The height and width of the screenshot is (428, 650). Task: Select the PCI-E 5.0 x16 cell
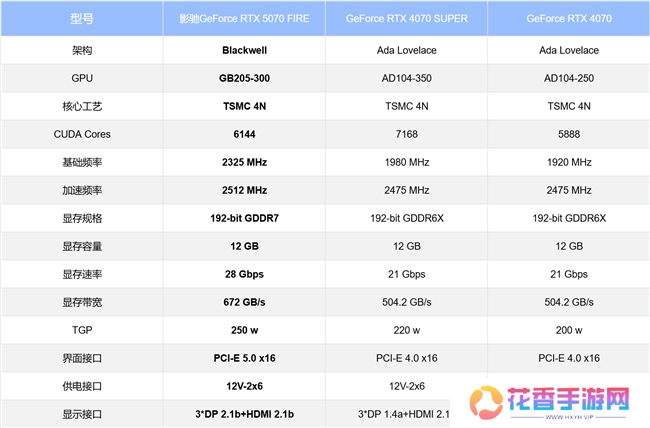(244, 358)
